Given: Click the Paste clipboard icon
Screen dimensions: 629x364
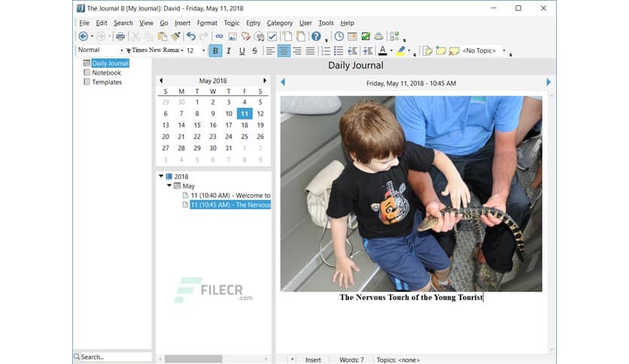Looking at the screenshot, I should pos(163,36).
